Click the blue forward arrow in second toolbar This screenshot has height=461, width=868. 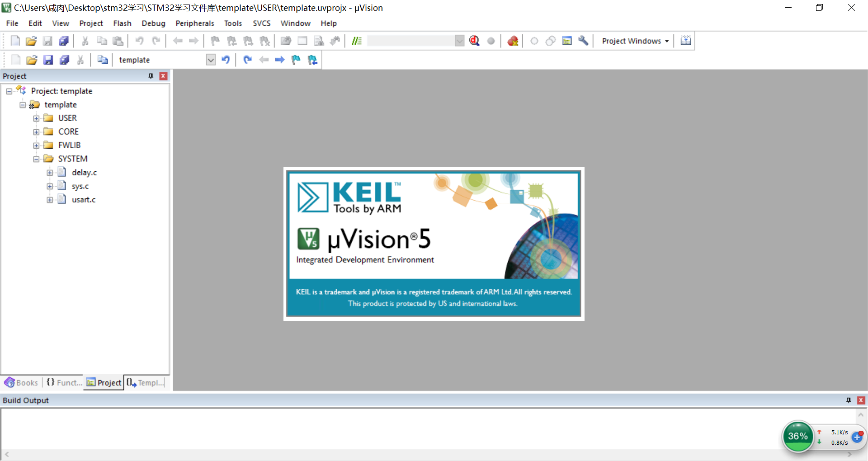tap(280, 60)
